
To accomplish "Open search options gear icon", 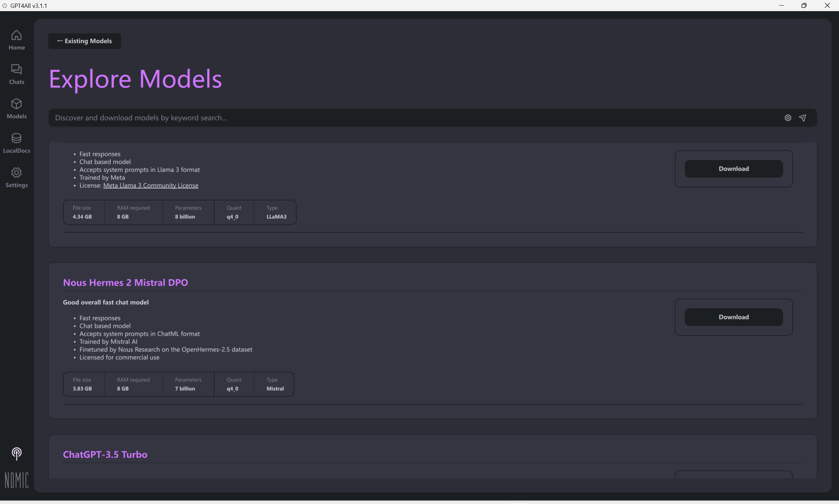I will 788,118.
